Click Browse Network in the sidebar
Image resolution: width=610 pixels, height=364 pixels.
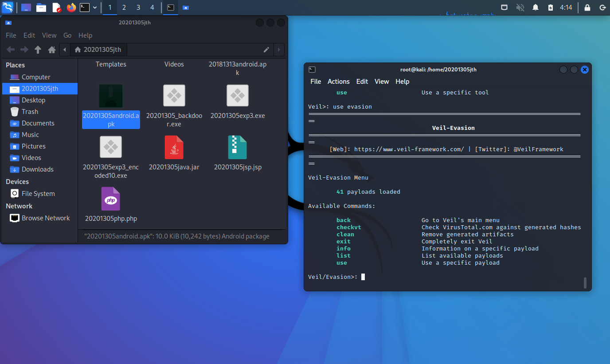tap(40, 218)
